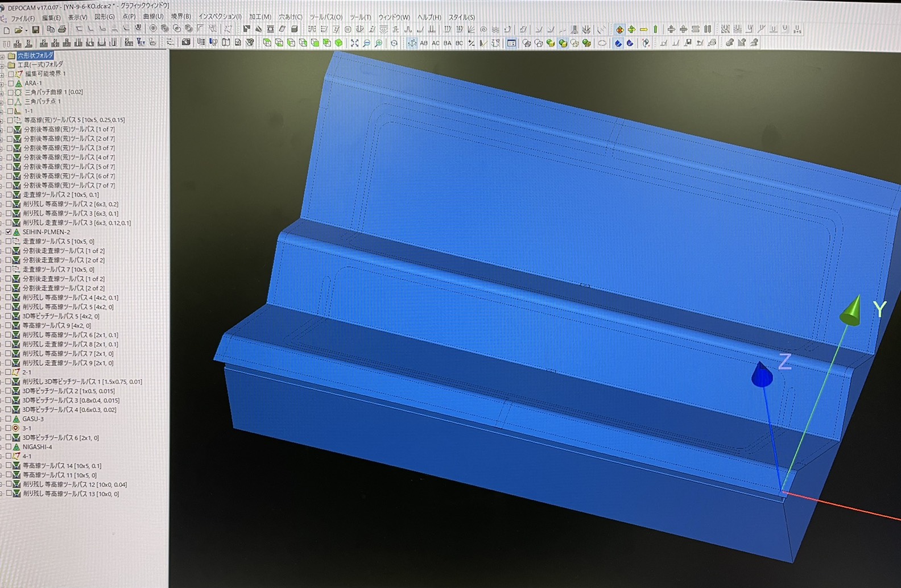This screenshot has width=901, height=588.
Task: Open the ファイル(F) menu
Action: pos(23,18)
